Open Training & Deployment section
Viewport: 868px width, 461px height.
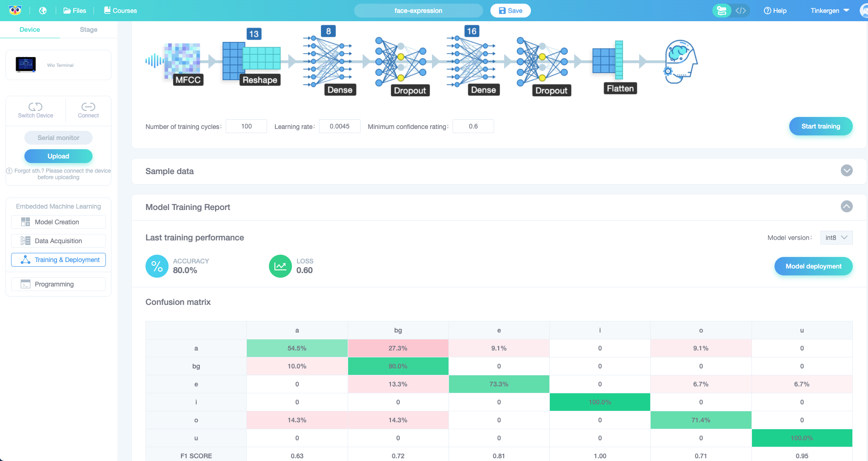pyautogui.click(x=58, y=260)
